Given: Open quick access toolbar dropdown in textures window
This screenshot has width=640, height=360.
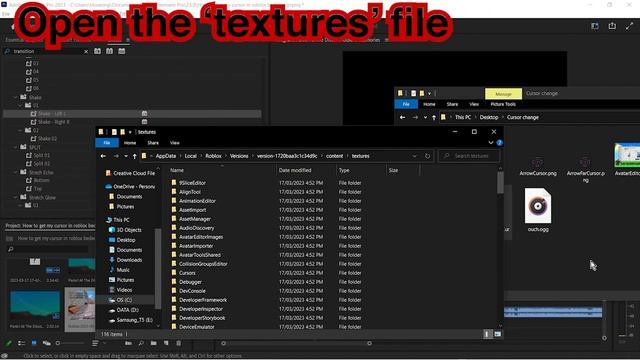Looking at the screenshot, I should 130,132.
